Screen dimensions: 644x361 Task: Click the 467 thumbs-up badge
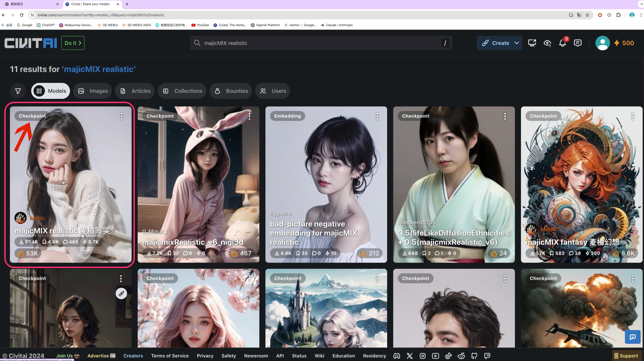tap(241, 253)
